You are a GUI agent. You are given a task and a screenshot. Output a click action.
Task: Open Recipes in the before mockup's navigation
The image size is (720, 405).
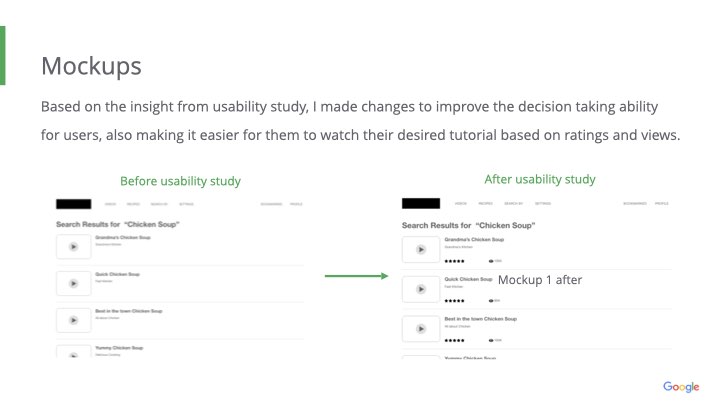[x=133, y=204]
